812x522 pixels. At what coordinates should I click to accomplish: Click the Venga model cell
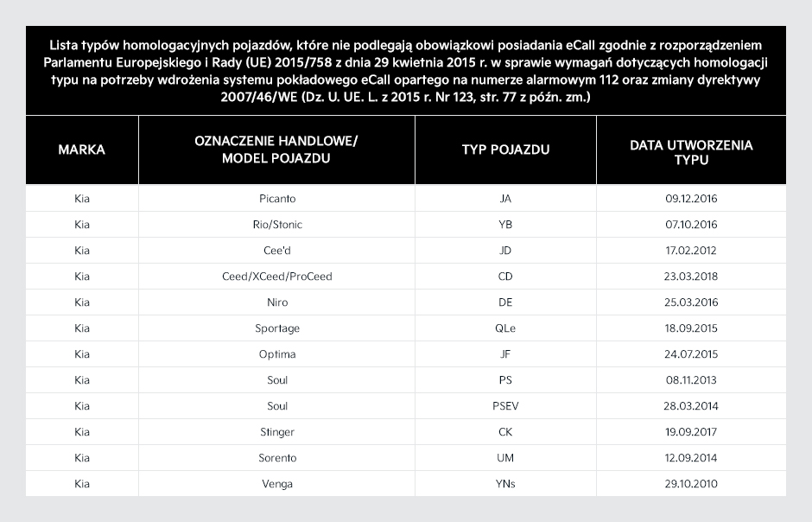[x=276, y=483]
